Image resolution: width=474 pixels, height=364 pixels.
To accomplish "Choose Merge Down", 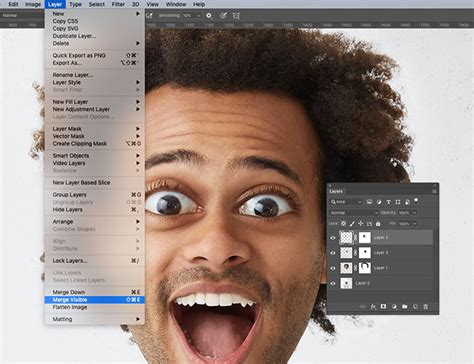I will coord(95,292).
